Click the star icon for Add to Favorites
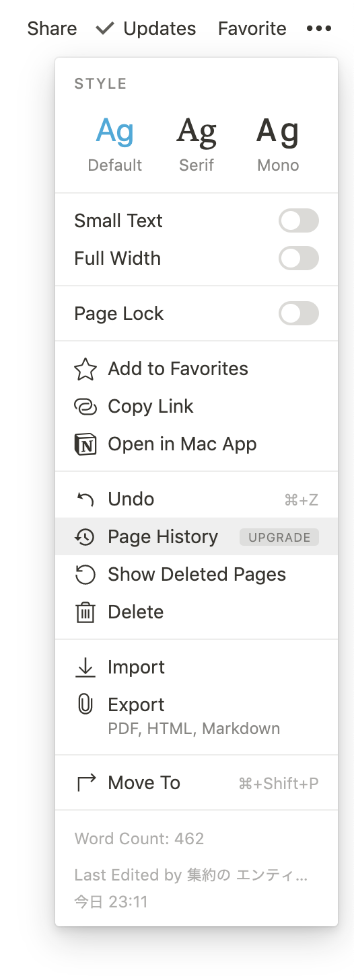The width and height of the screenshot is (354, 980). pyautogui.click(x=85, y=369)
